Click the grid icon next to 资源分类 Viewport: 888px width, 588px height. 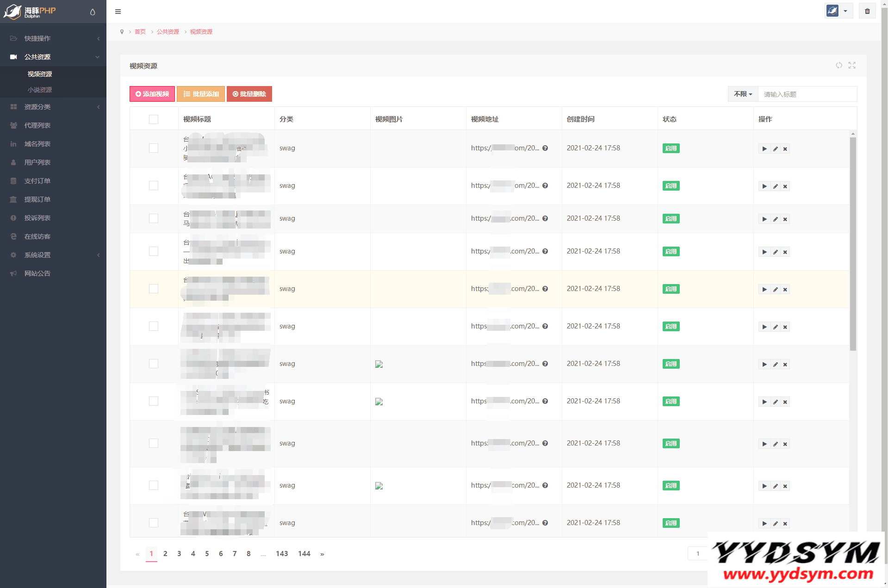click(x=13, y=107)
